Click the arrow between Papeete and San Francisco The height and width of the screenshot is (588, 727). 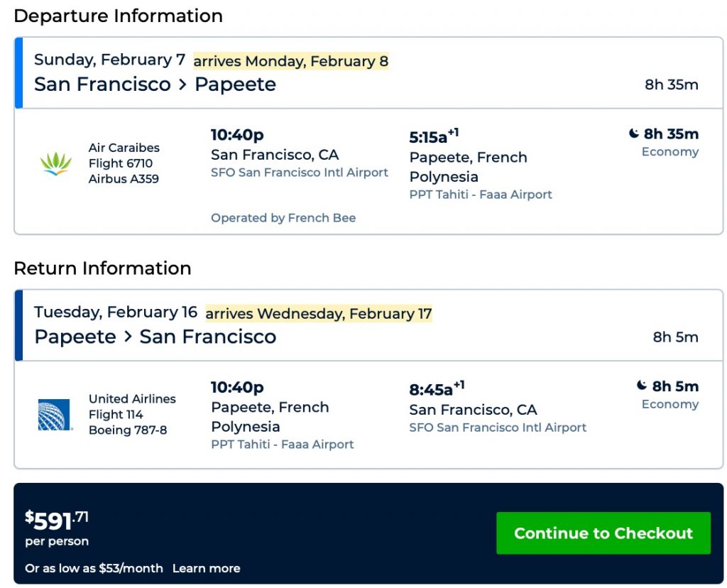click(x=128, y=337)
